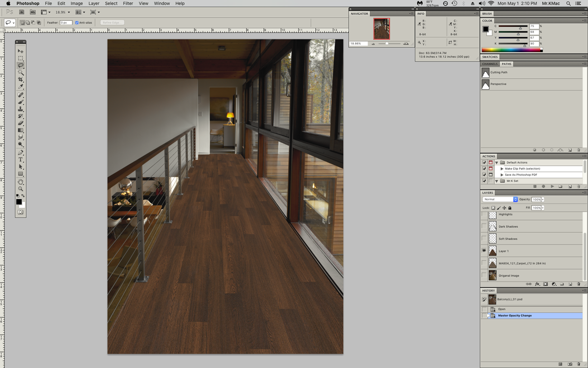Select the Eyedropper tool
Image resolution: width=588 pixels, height=368 pixels.
pyautogui.click(x=20, y=87)
